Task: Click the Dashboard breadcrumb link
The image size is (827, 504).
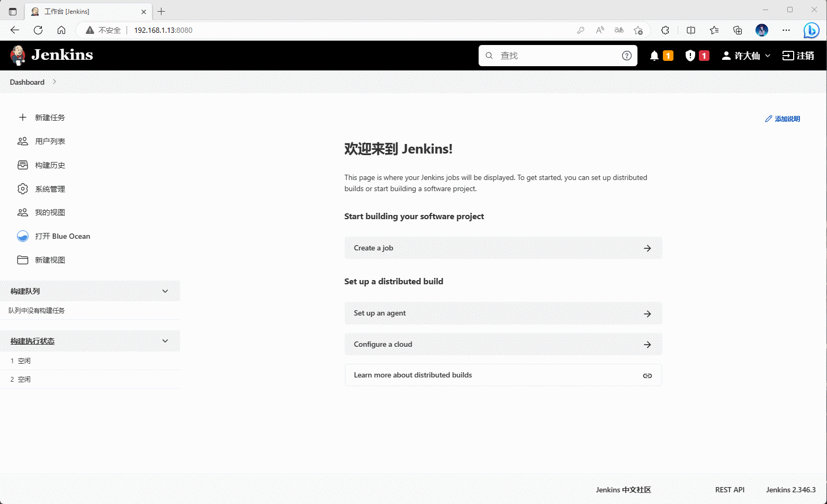Action: [x=27, y=82]
